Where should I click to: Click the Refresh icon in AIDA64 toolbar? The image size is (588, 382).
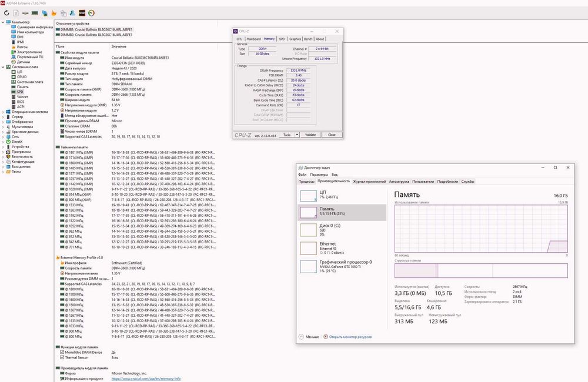click(x=6, y=13)
